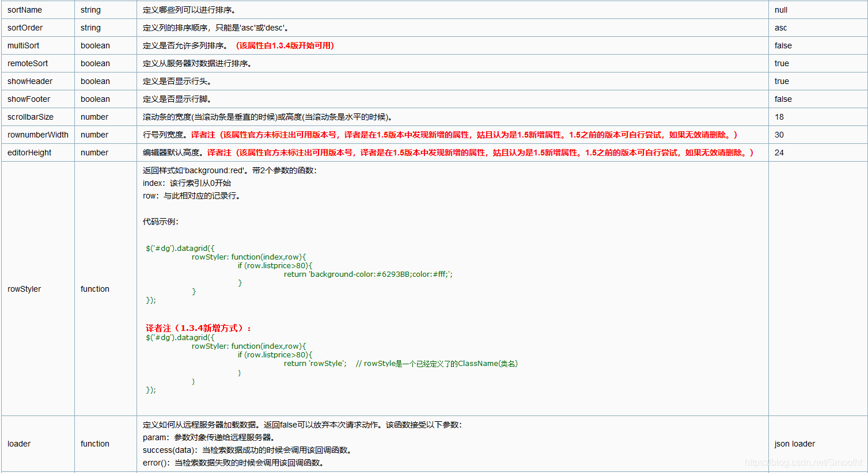Image resolution: width=868 pixels, height=473 pixels.
Task: Click the 'success(data)' callback description line
Action: tap(248, 450)
